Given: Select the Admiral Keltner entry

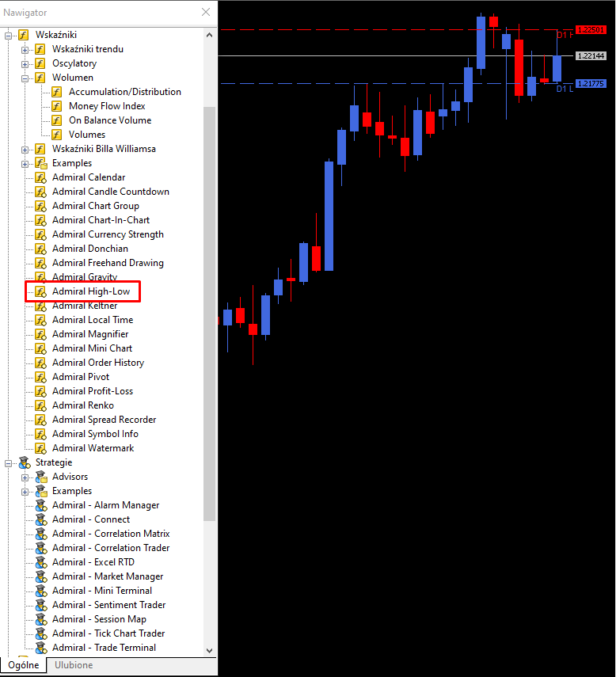Looking at the screenshot, I should point(85,306).
